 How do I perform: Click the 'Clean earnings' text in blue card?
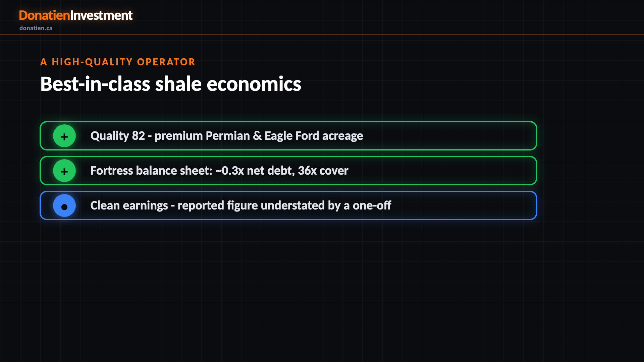(x=129, y=205)
